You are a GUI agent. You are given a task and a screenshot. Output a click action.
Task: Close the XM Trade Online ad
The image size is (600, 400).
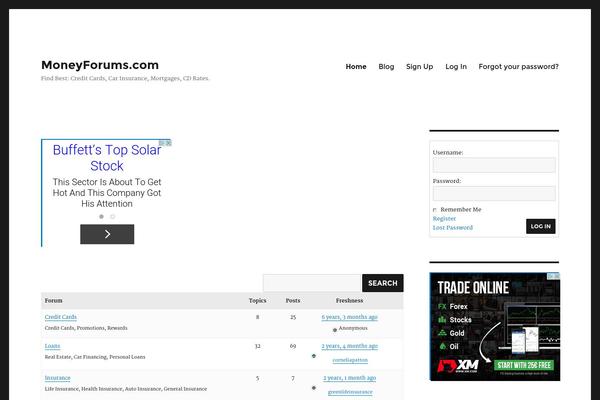pyautogui.click(x=557, y=276)
